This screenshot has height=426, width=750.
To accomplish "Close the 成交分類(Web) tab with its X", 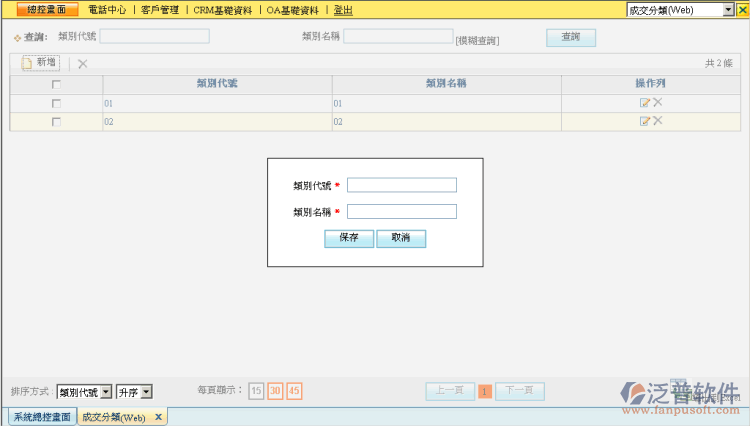I will point(158,417).
